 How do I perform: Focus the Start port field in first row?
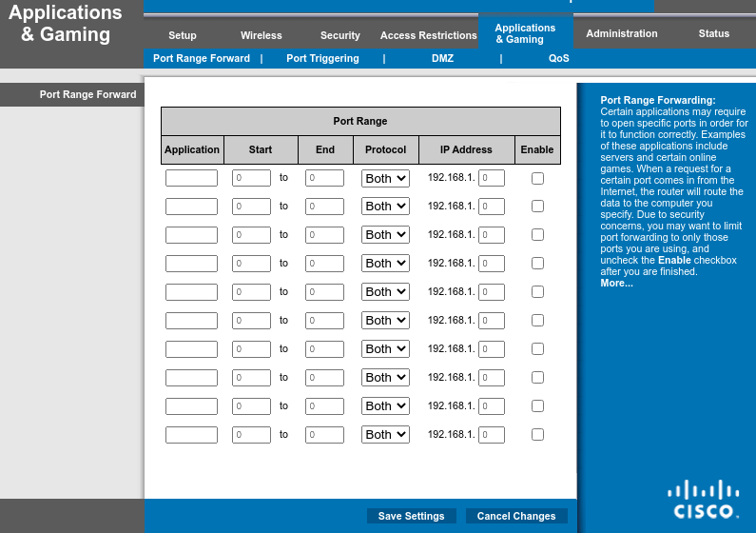coord(251,178)
